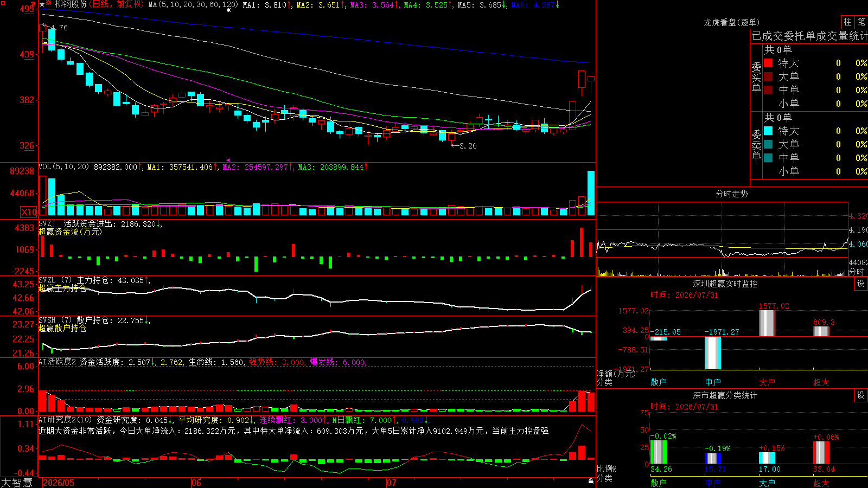Click the 15.71 中户 ratio bar

(x=713, y=459)
